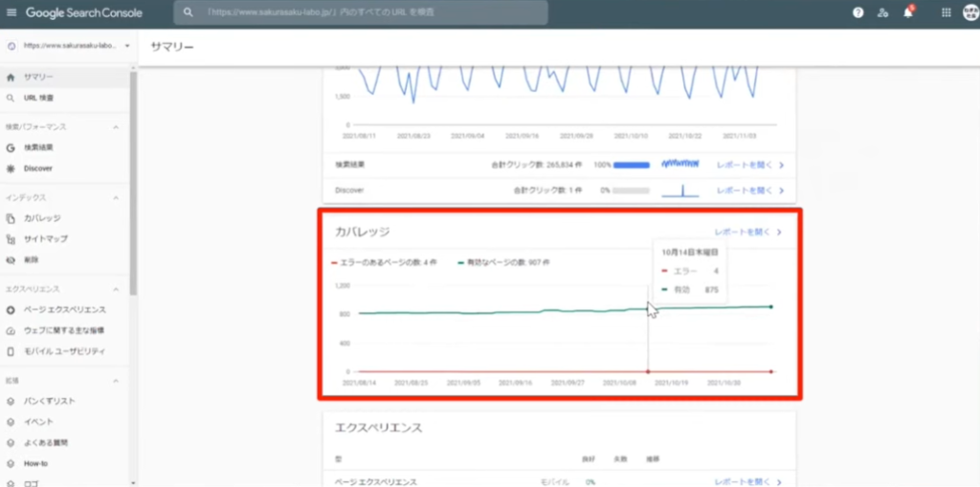
Task: Click the magnifier icon beside URL 検査
Action: point(11,99)
